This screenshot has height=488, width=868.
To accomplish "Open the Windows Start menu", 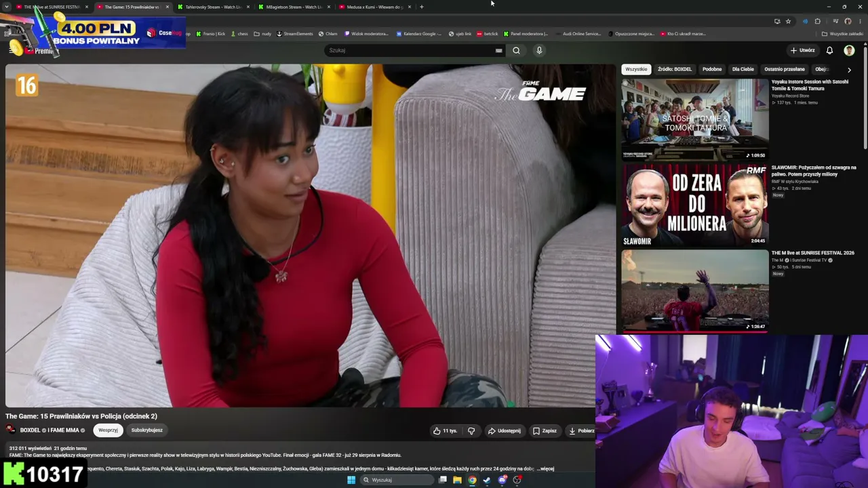I will pos(351,480).
